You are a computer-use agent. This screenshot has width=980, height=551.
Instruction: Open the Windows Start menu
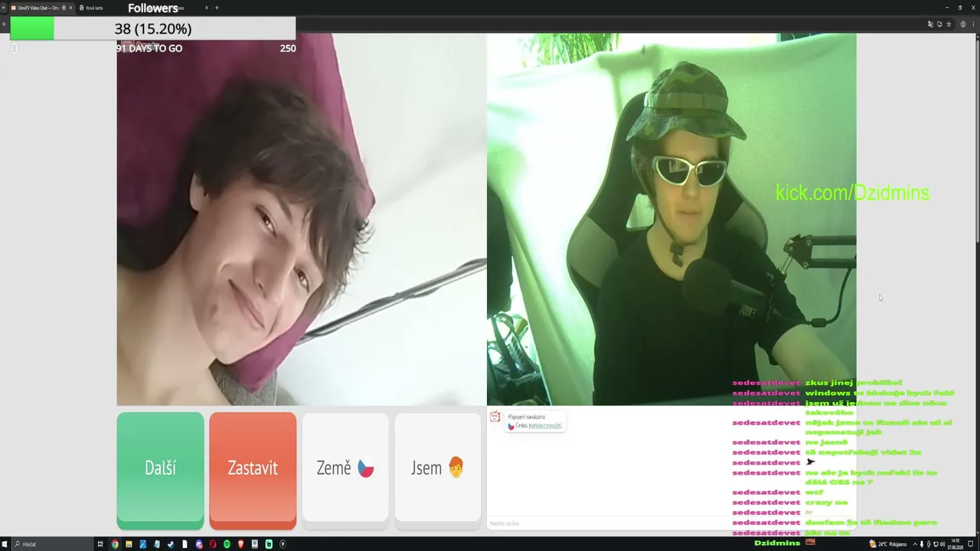[x=6, y=544]
